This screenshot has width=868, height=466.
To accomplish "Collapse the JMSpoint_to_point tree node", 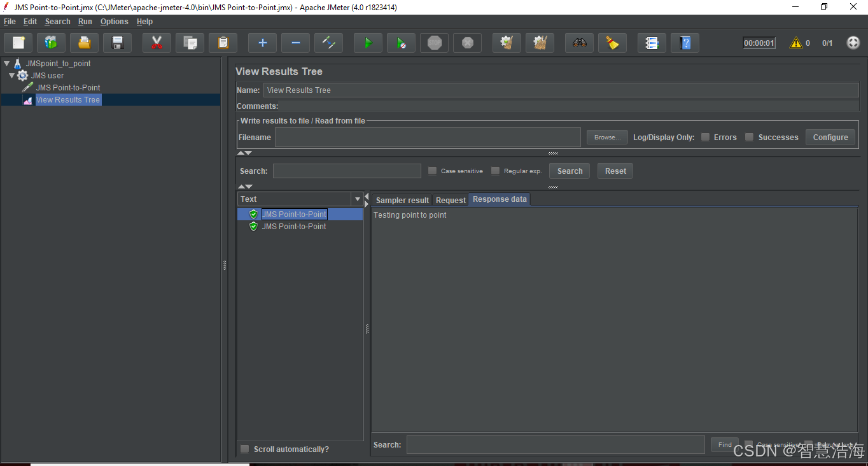I will point(6,64).
